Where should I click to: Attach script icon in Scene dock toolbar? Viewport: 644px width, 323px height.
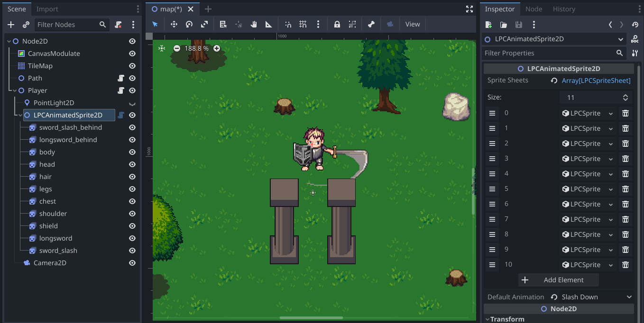119,25
